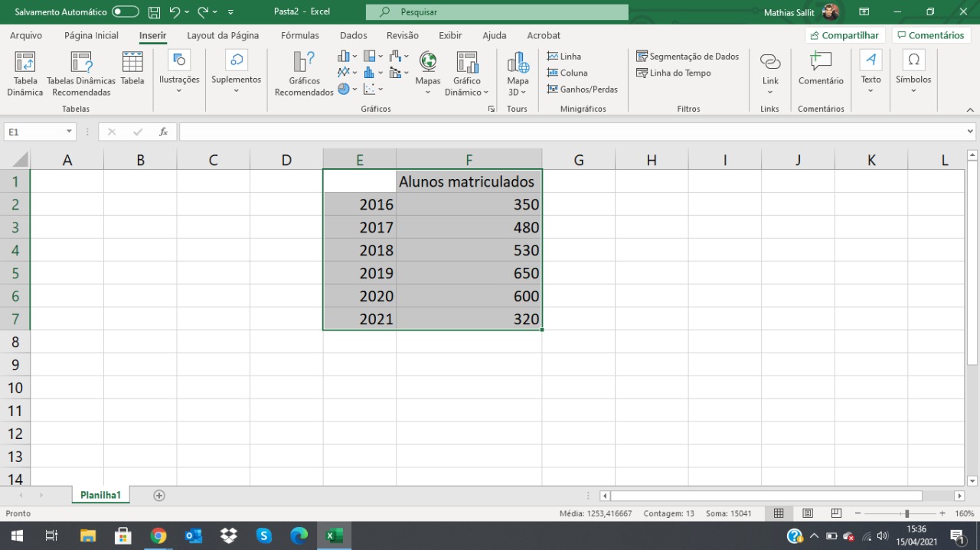Insert a column or bar chart
This screenshot has width=980, height=550.
[x=347, y=56]
